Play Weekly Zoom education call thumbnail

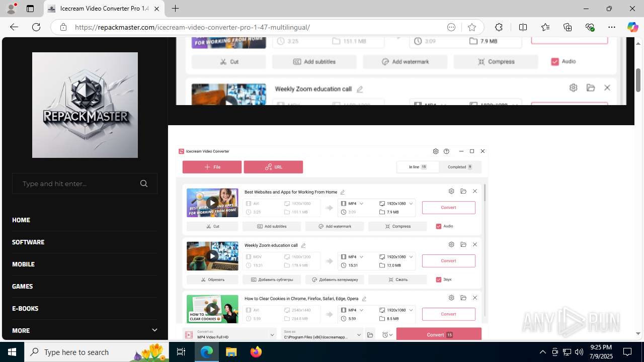(212, 256)
